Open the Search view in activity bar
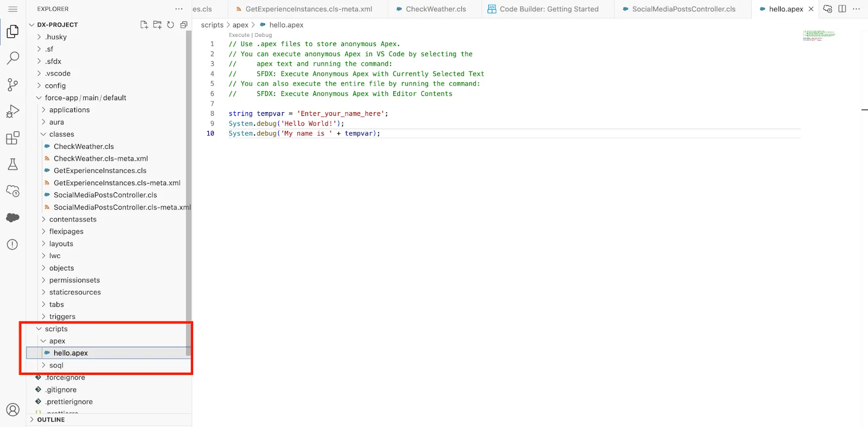Image resolution: width=868 pixels, height=427 pixels. point(13,58)
